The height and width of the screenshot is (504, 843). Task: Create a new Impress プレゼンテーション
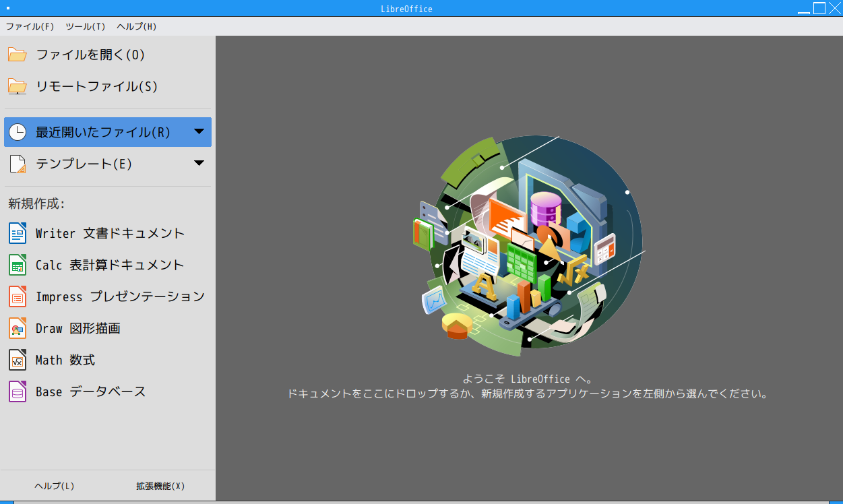click(x=108, y=296)
